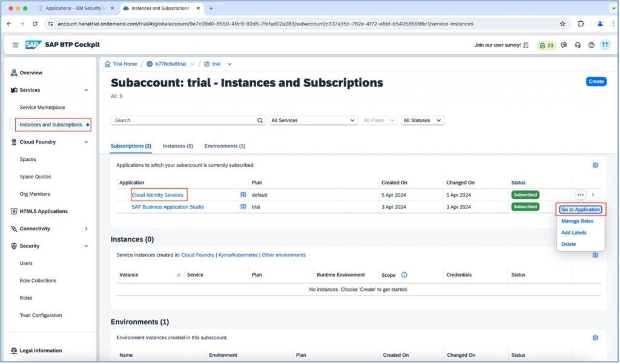Open Environments table settings gear
620x364 pixels.
point(595,337)
